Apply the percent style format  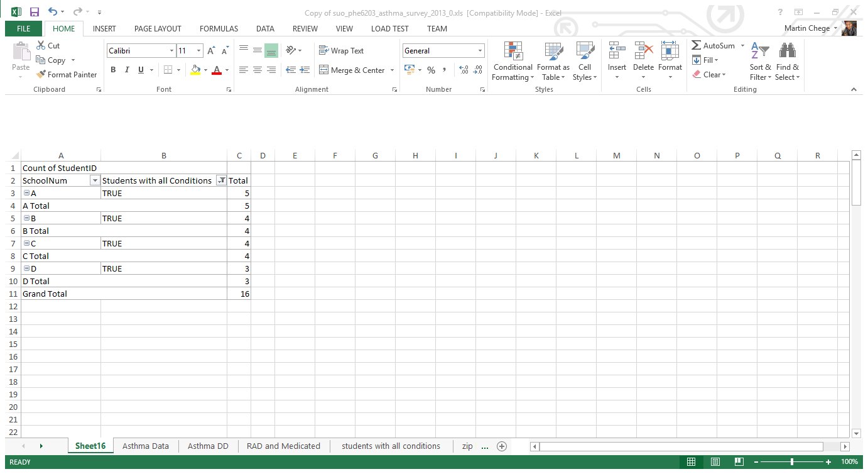coord(431,70)
